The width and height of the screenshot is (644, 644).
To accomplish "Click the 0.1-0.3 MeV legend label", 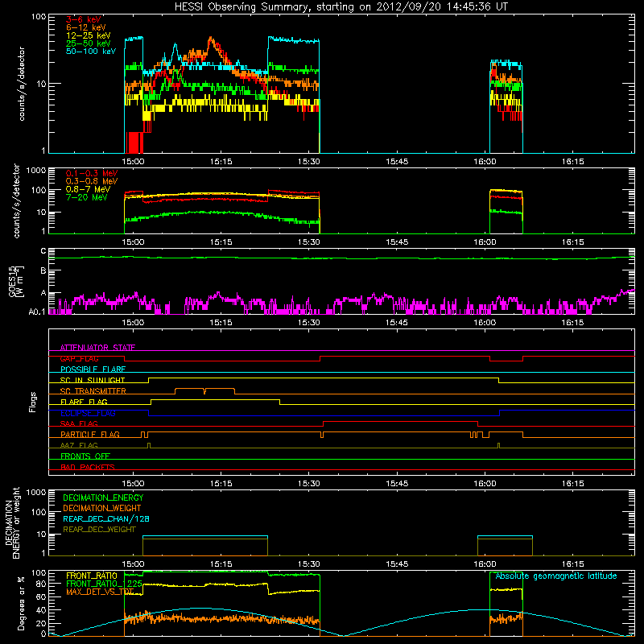I will (92, 173).
